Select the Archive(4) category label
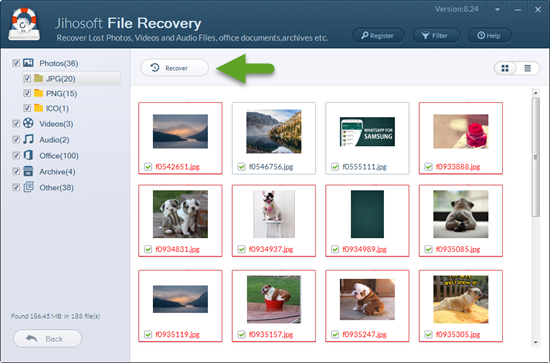 (57, 172)
